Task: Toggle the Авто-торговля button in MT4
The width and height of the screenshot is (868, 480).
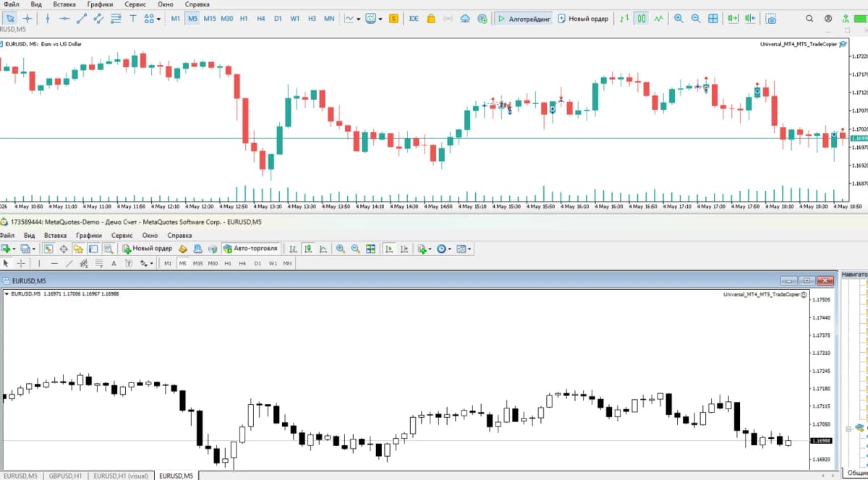Action: coord(251,249)
